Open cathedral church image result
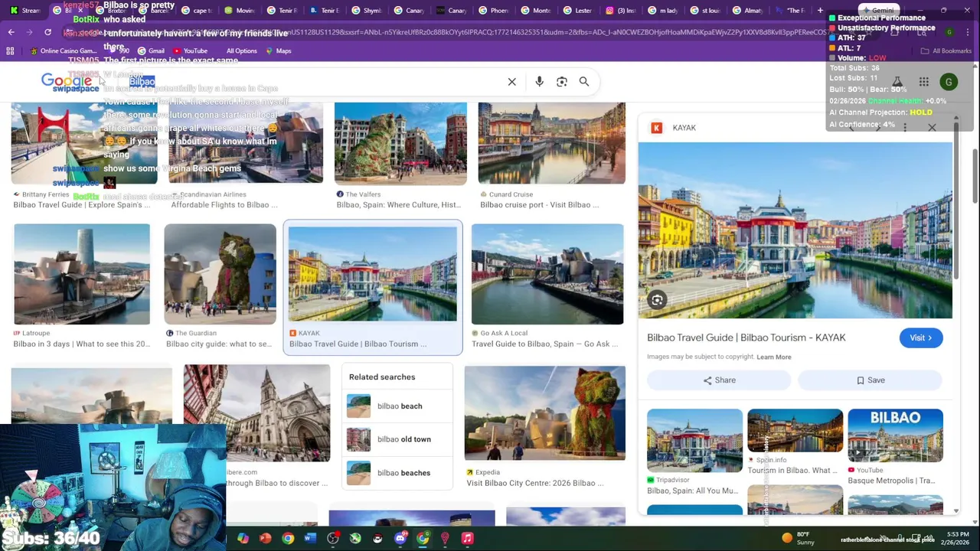980x551 pixels. [x=256, y=413]
